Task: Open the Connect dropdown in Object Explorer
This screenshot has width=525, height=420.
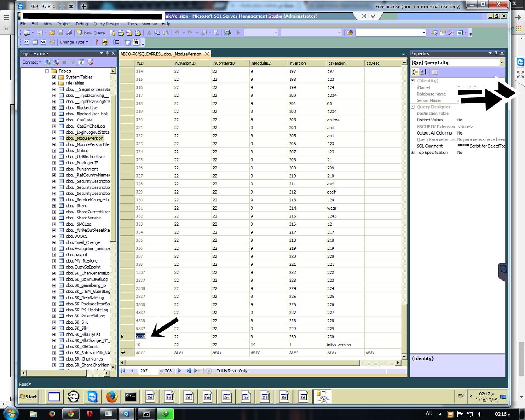Action: [32, 62]
